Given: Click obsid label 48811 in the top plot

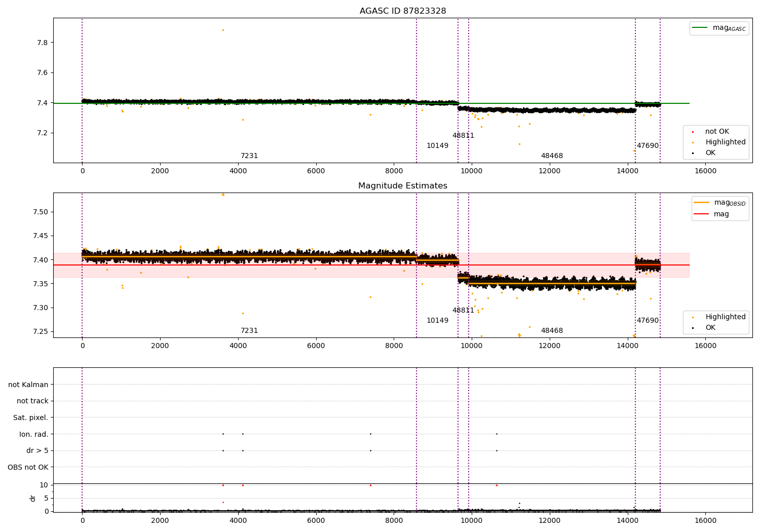Looking at the screenshot, I should 463,135.
